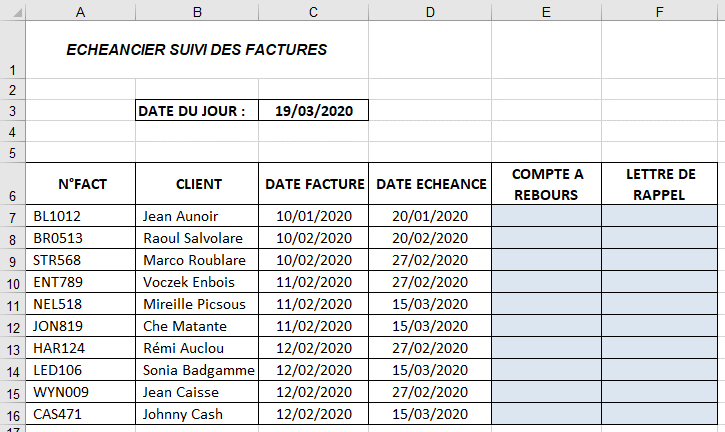Select empty countdown cell for BL1012 row

click(x=546, y=216)
